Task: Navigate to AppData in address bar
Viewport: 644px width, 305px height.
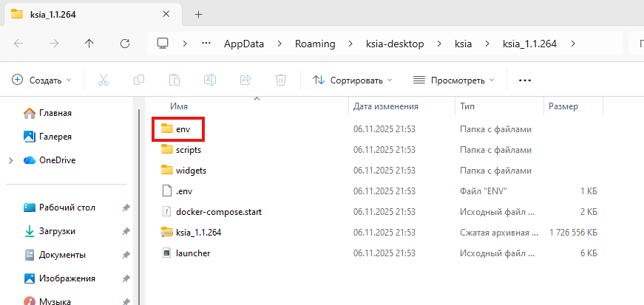Action: click(x=244, y=44)
